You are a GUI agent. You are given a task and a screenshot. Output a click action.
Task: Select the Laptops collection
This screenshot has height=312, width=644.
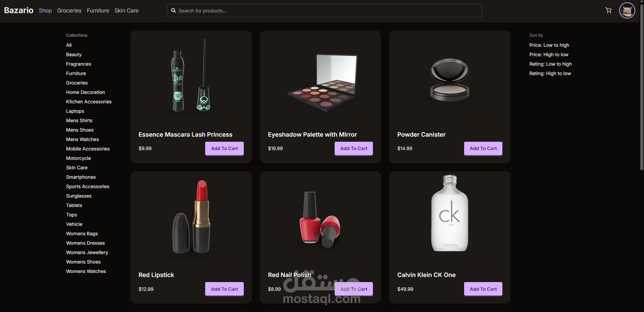(75, 111)
